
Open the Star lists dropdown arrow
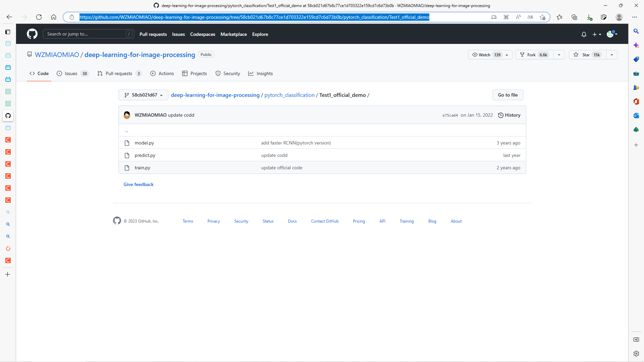click(x=611, y=55)
